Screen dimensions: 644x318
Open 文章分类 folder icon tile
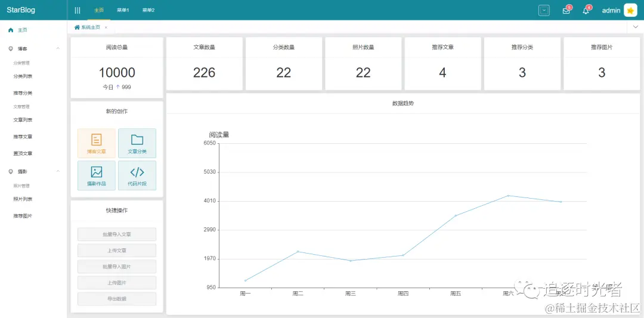point(137,143)
